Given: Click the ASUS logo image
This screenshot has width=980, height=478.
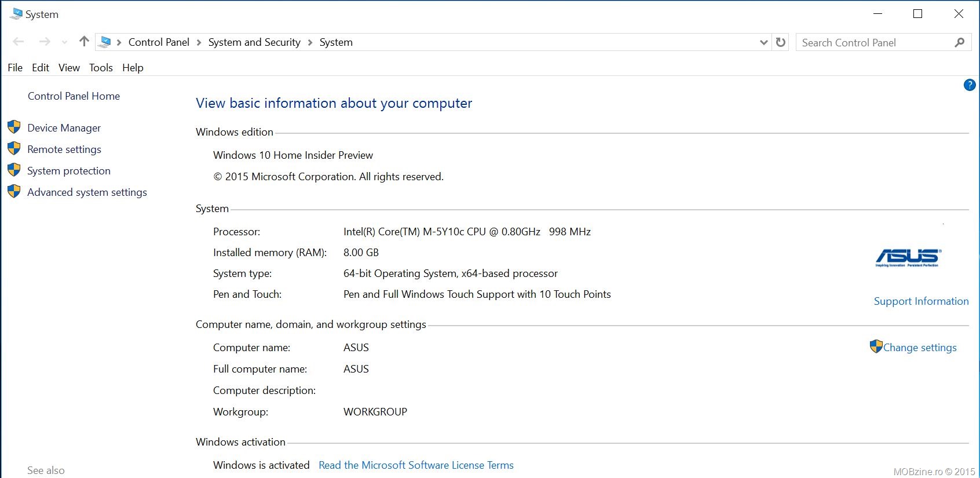Looking at the screenshot, I should 908,258.
